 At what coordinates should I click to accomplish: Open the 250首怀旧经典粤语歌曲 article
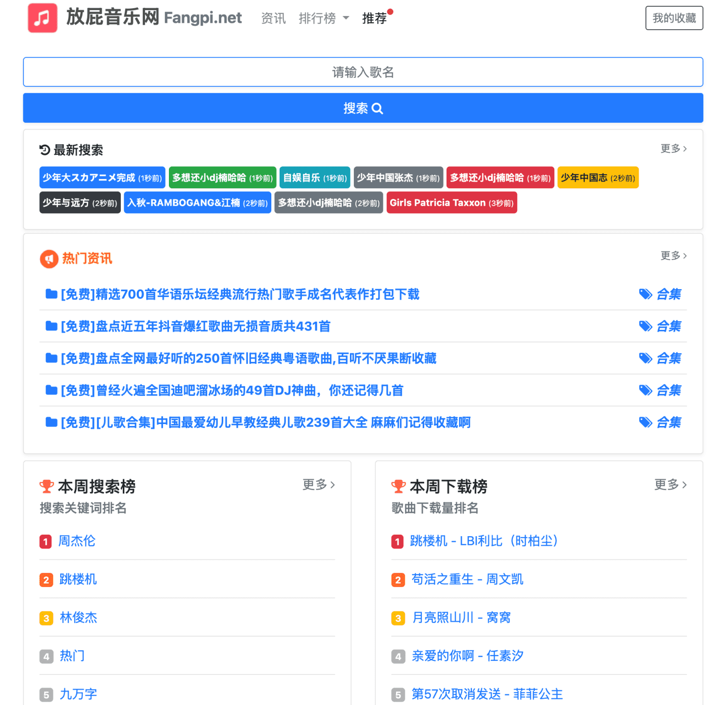pyautogui.click(x=248, y=358)
